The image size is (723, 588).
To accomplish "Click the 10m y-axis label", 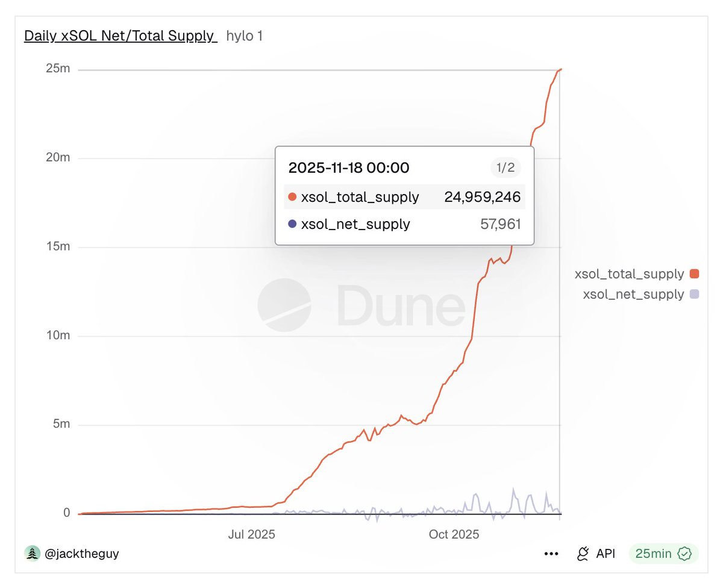I will 59,336.
